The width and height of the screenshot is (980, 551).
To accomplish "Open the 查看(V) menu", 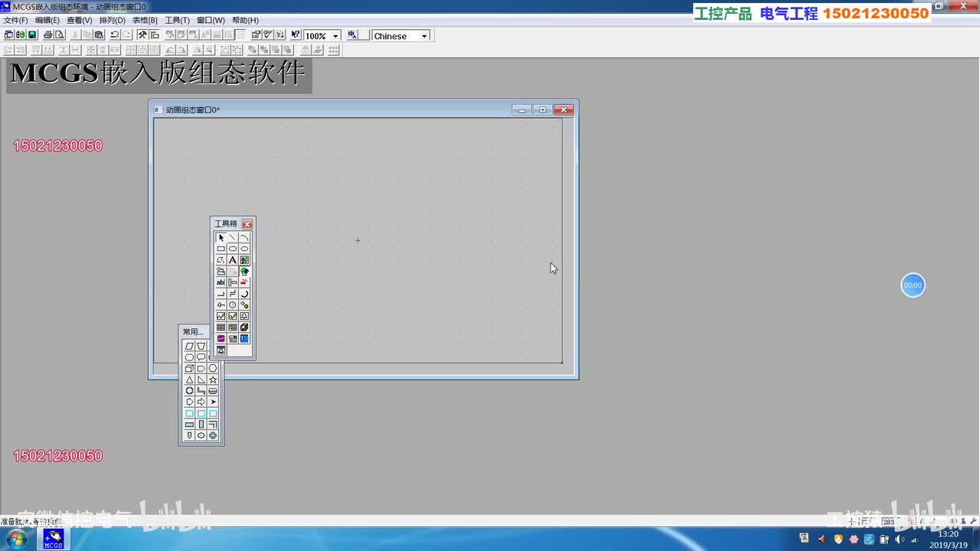I will pos(80,20).
